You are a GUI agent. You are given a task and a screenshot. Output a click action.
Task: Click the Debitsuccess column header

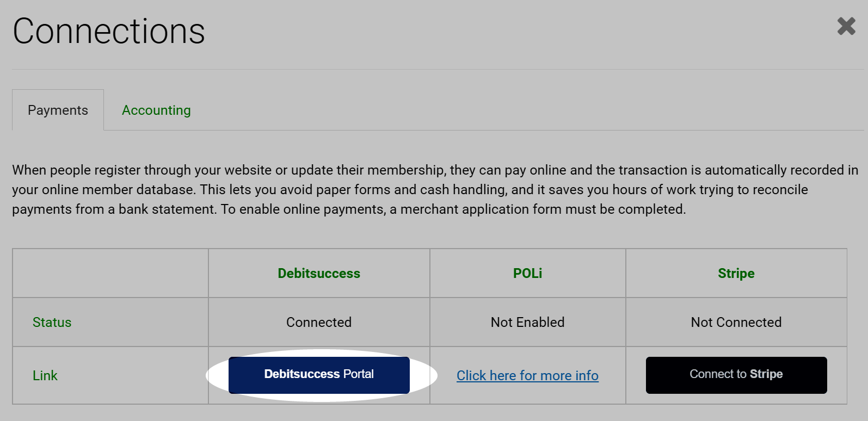pyautogui.click(x=319, y=273)
